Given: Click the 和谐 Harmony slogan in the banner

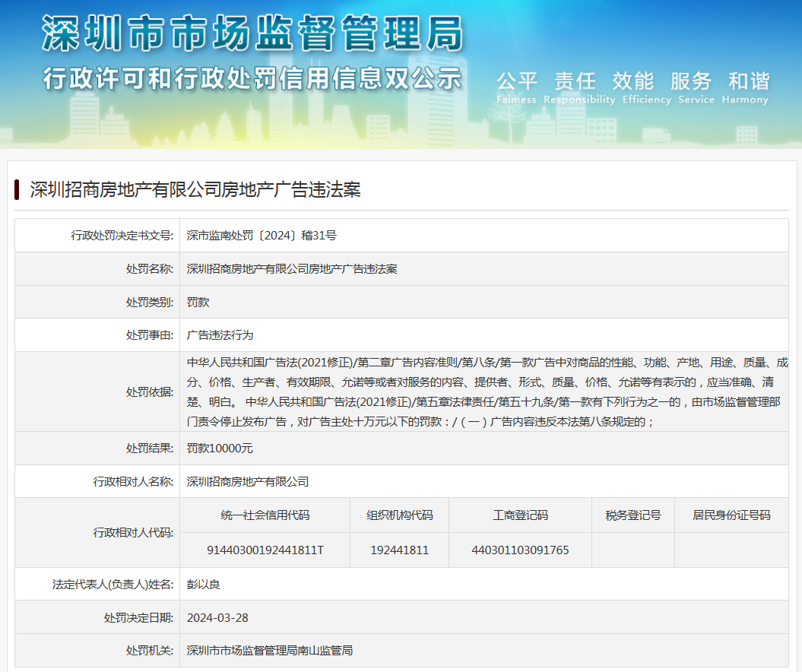Looking at the screenshot, I should pyautogui.click(x=745, y=87).
